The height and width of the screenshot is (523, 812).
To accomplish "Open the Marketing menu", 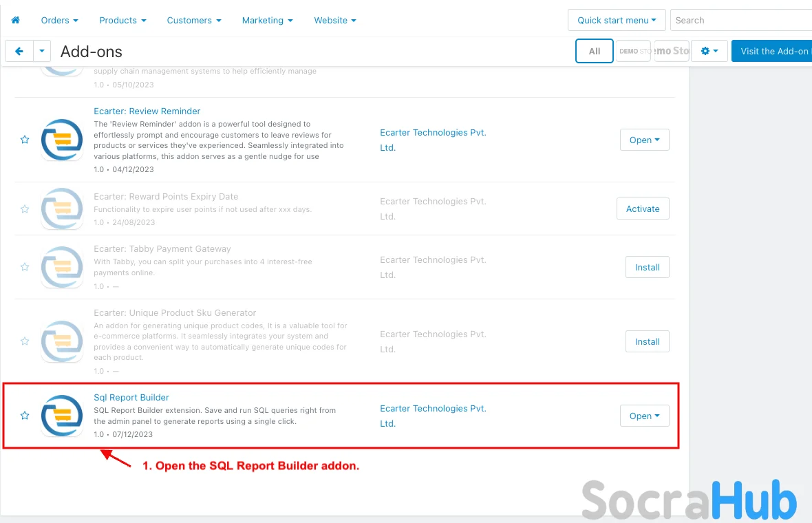I will [267, 20].
